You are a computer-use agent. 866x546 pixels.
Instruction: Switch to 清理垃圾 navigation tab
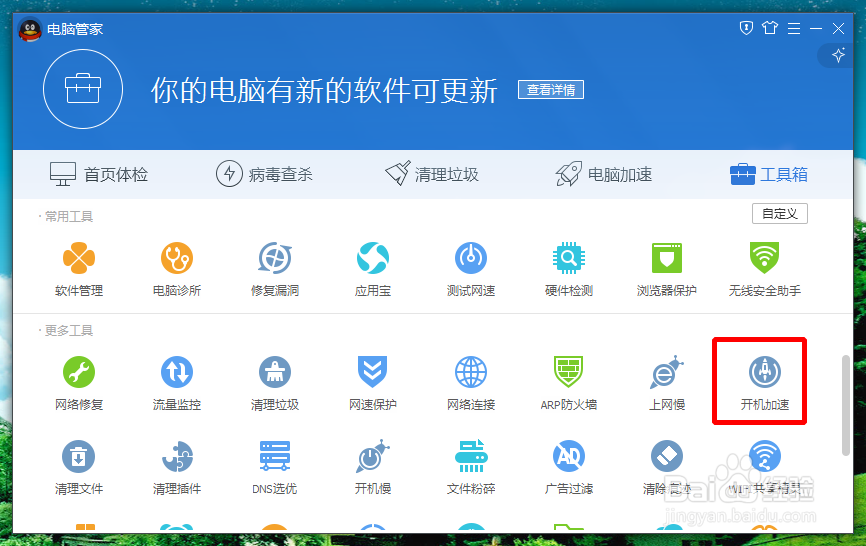click(432, 174)
